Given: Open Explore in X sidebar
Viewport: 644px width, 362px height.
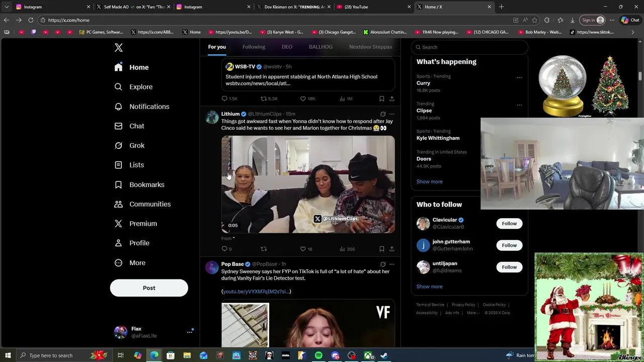Looking at the screenshot, I should (x=133, y=87).
